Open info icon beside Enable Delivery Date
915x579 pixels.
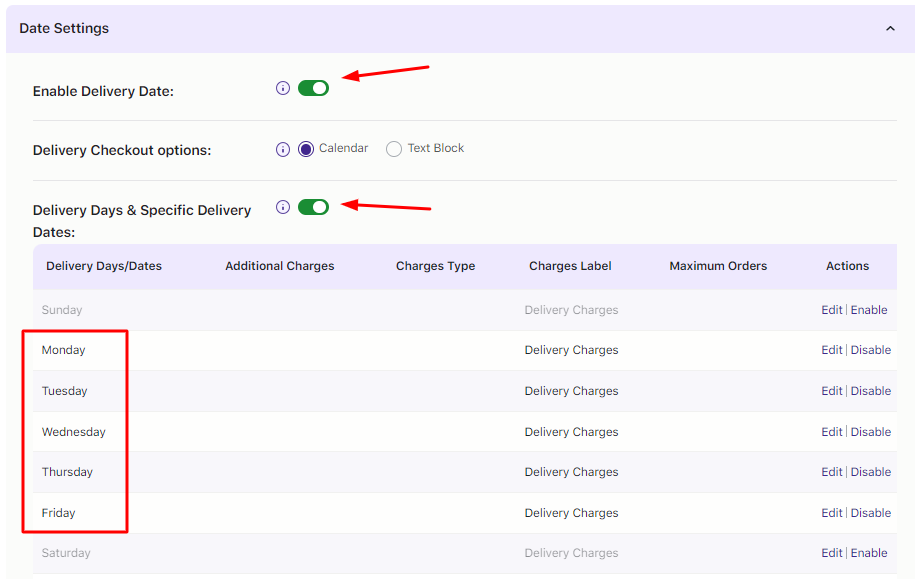click(282, 88)
